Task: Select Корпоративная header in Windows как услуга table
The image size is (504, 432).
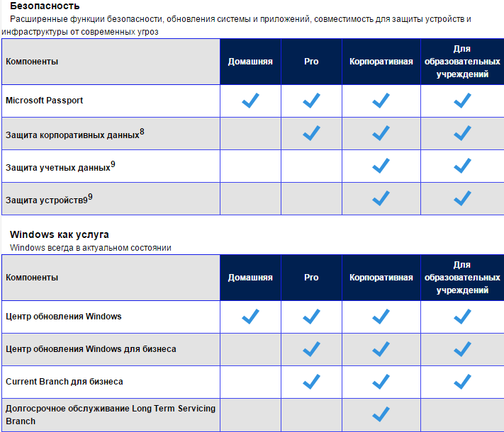Action: [x=381, y=278]
